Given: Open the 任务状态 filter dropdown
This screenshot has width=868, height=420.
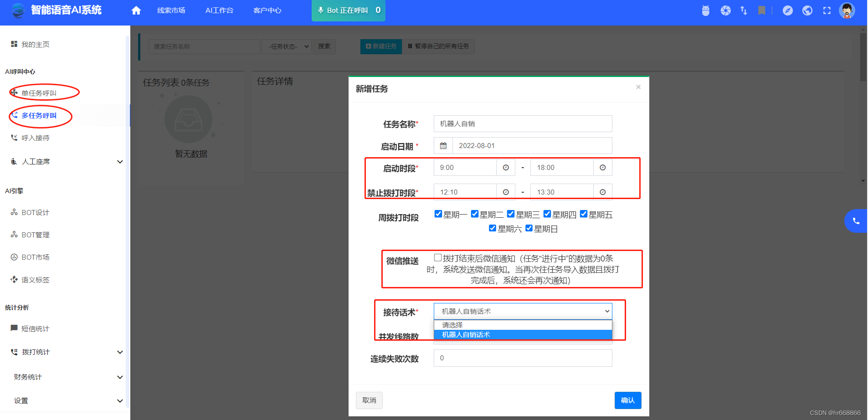Looking at the screenshot, I should tap(287, 46).
